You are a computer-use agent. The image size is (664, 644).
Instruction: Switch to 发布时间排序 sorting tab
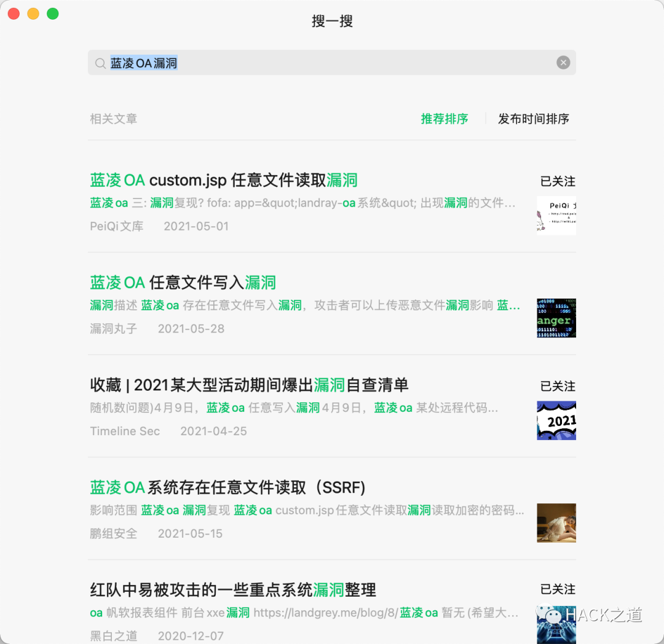click(x=533, y=119)
